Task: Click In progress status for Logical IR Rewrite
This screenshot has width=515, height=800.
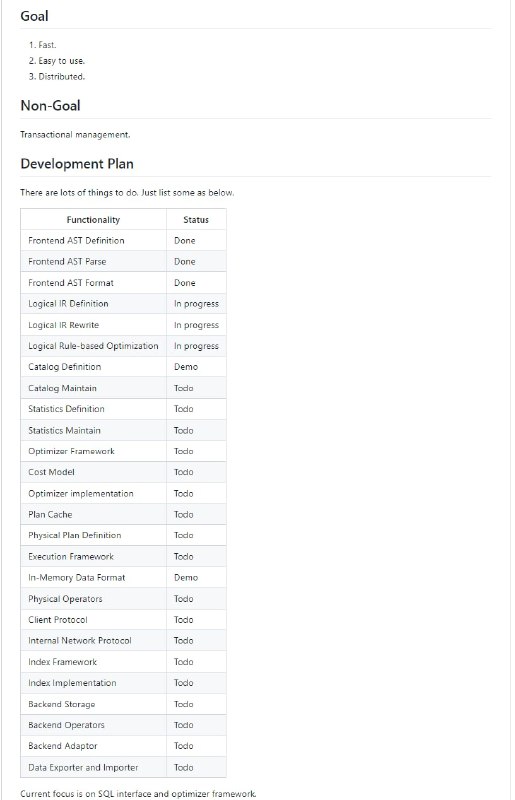Action: pos(196,325)
